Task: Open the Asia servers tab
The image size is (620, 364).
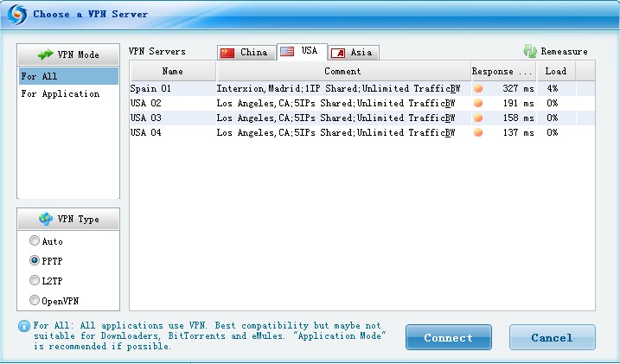Action: tap(354, 53)
